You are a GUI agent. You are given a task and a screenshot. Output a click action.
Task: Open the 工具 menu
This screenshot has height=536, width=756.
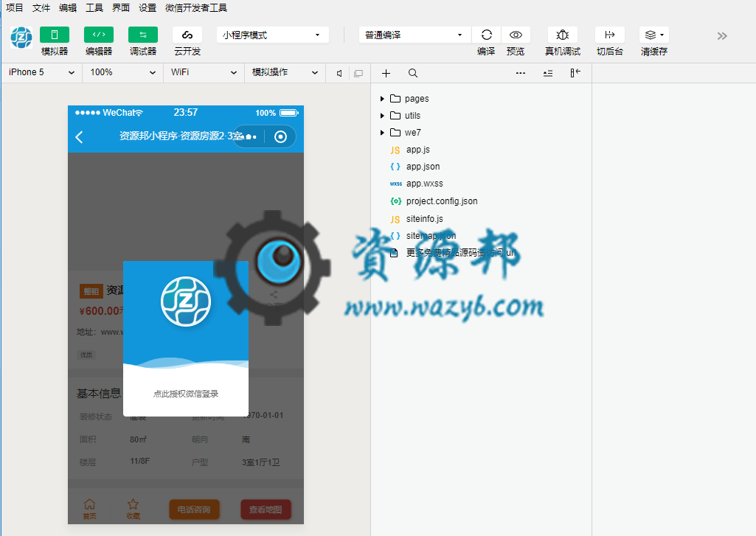point(94,8)
